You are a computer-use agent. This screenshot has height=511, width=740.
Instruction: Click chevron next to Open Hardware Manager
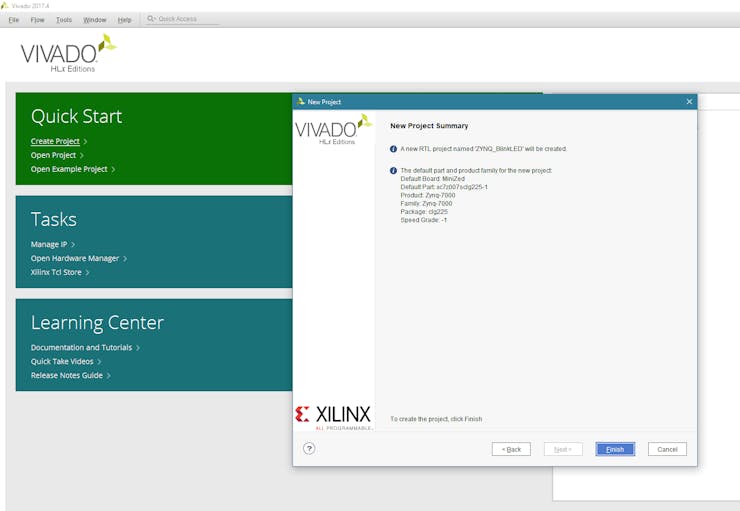coord(125,259)
